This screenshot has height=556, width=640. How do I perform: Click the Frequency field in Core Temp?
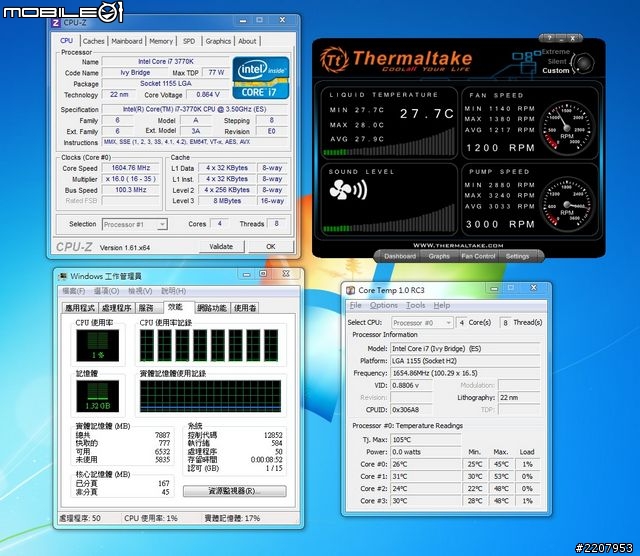[465, 373]
